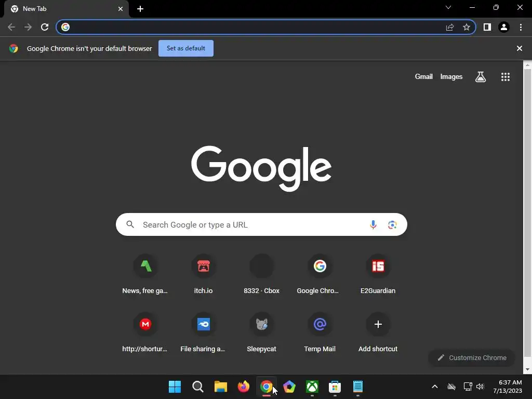The image size is (532, 399).
Task: Open itch.io shortcut
Action: coord(203,275)
